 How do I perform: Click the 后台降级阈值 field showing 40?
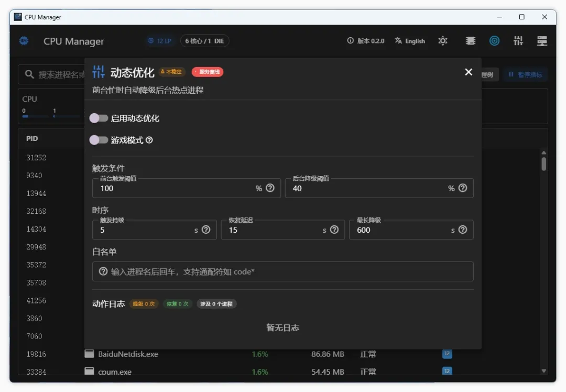[x=379, y=188]
